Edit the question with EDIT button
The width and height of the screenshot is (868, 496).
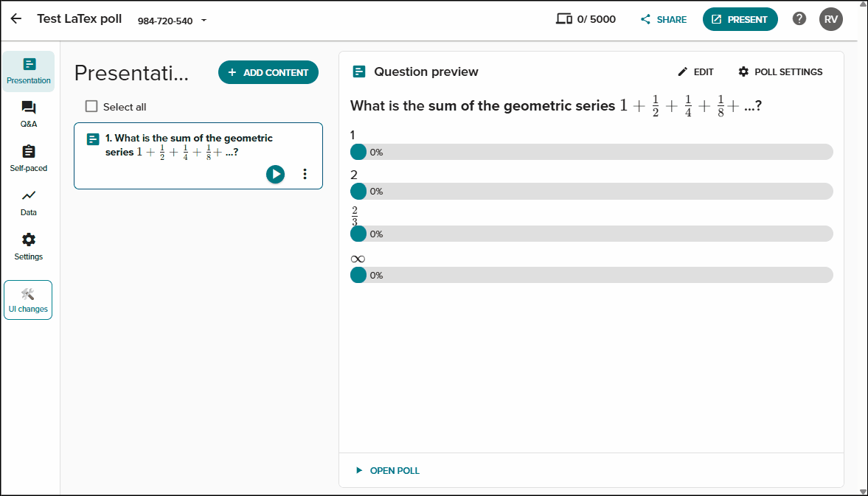(x=696, y=72)
